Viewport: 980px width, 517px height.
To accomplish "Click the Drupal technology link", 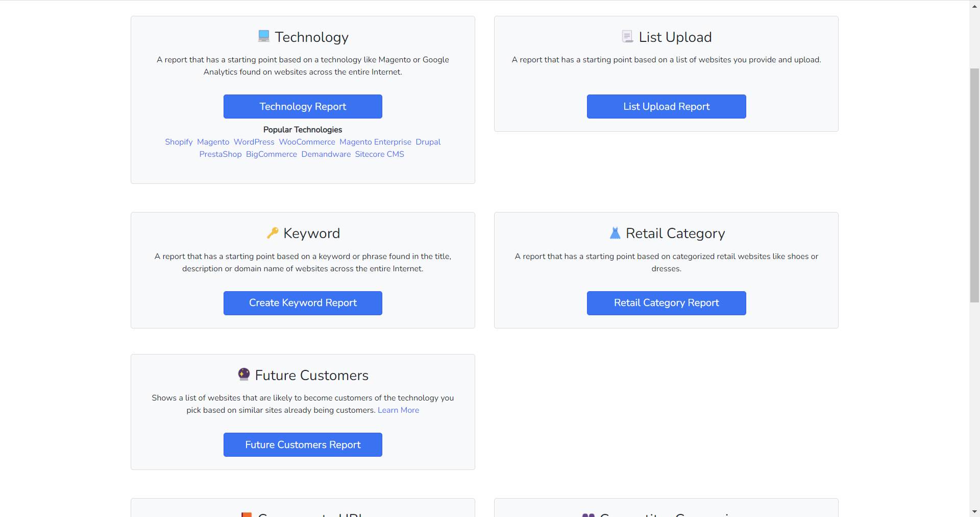I will pyautogui.click(x=428, y=142).
